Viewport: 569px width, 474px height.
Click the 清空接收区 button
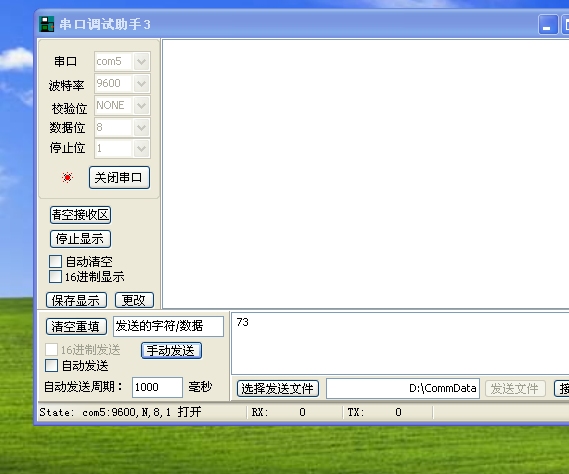[x=80, y=215]
